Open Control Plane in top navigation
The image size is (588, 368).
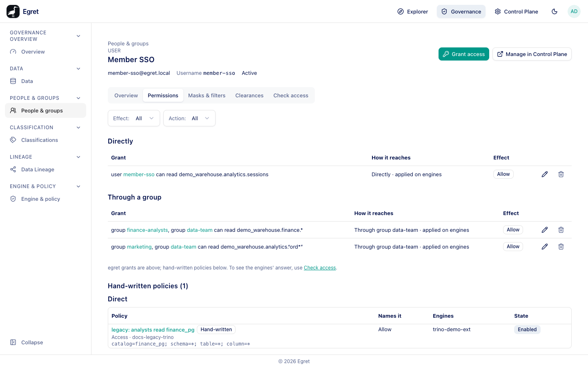click(516, 11)
